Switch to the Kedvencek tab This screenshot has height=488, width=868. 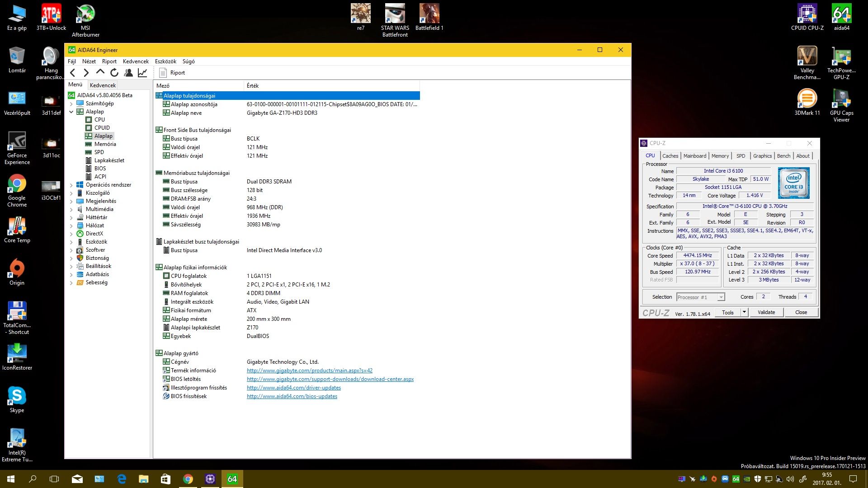pyautogui.click(x=103, y=85)
